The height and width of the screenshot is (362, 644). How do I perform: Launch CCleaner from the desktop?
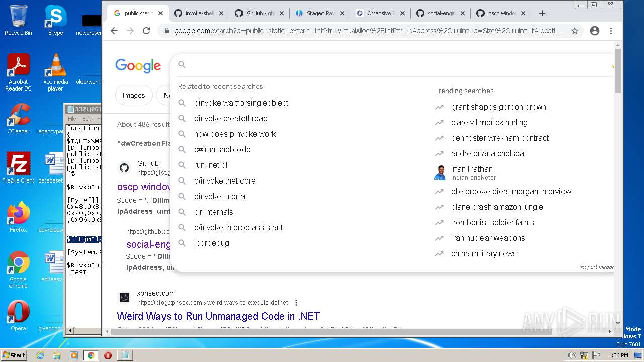pyautogui.click(x=18, y=119)
